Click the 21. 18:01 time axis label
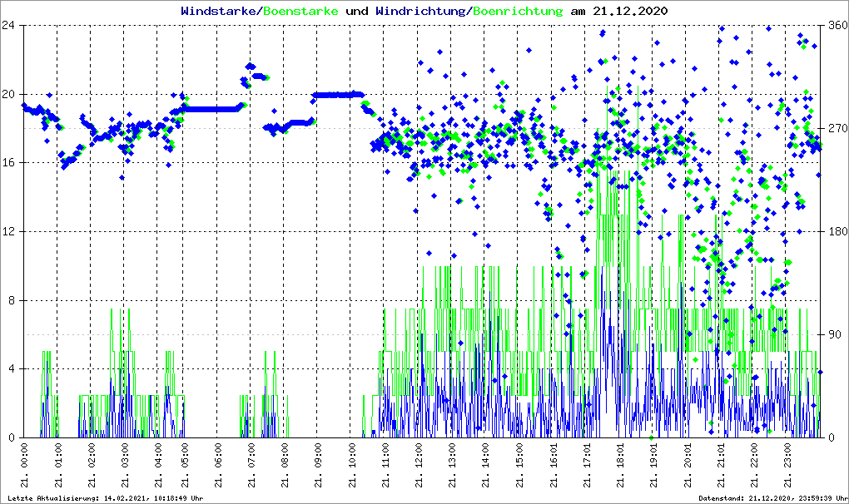 pos(619,467)
